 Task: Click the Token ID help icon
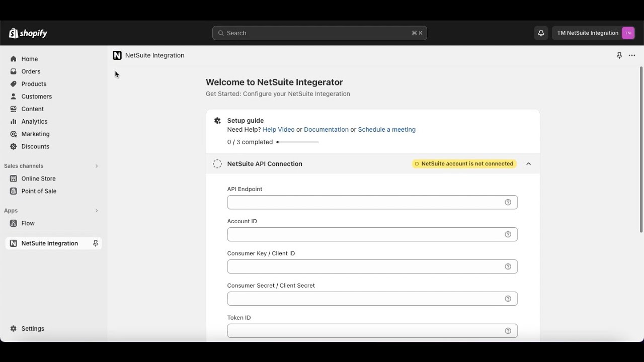(508, 331)
